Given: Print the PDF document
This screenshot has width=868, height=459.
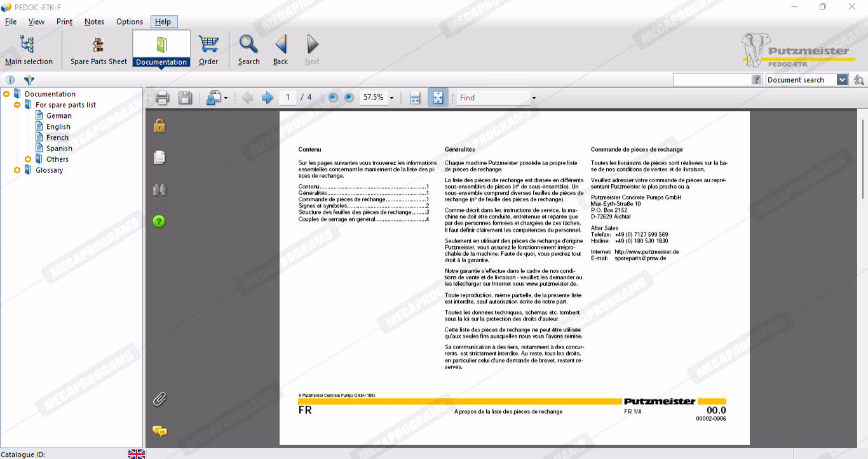Looking at the screenshot, I should pos(162,98).
